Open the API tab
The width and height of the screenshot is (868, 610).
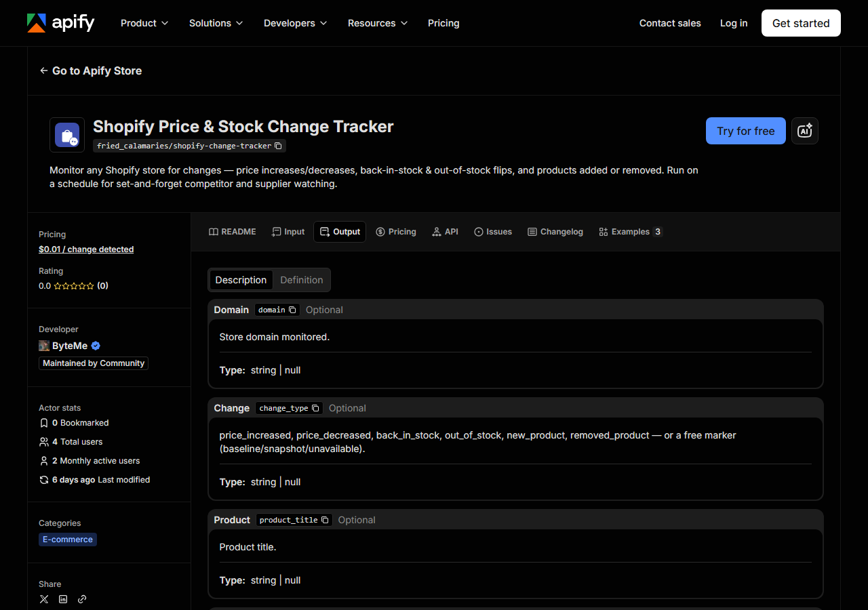[x=445, y=232]
